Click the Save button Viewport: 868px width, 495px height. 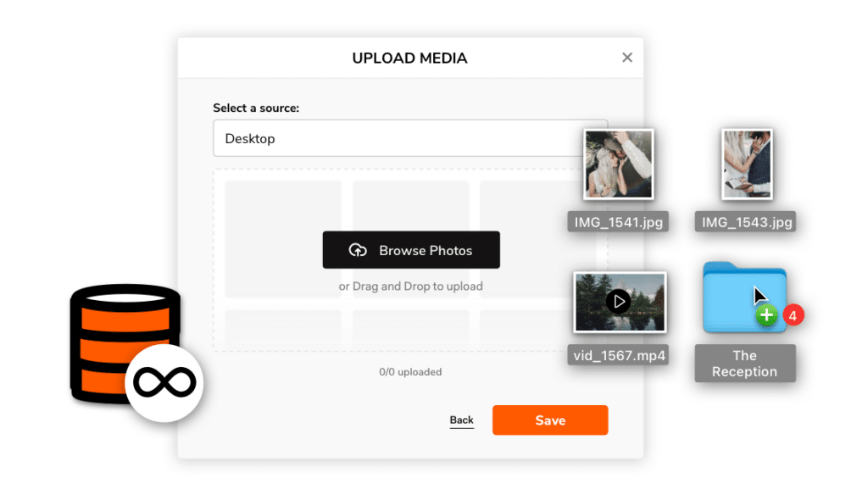549,420
